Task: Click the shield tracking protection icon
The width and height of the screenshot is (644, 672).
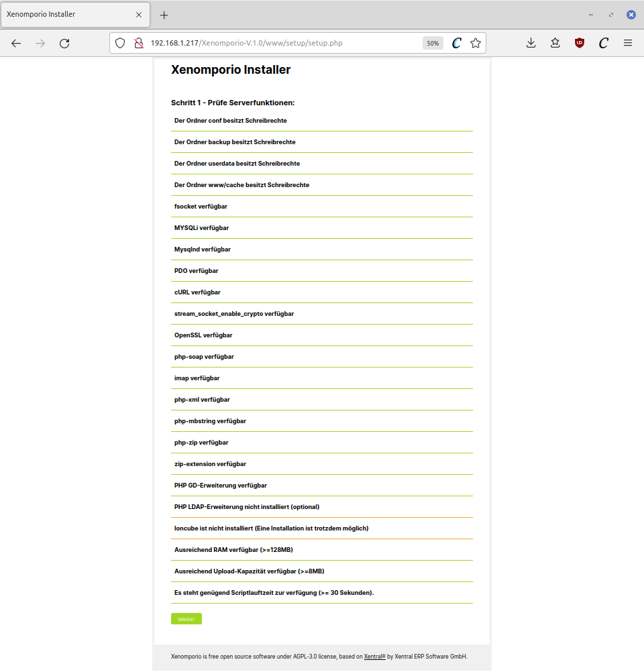Action: click(120, 43)
